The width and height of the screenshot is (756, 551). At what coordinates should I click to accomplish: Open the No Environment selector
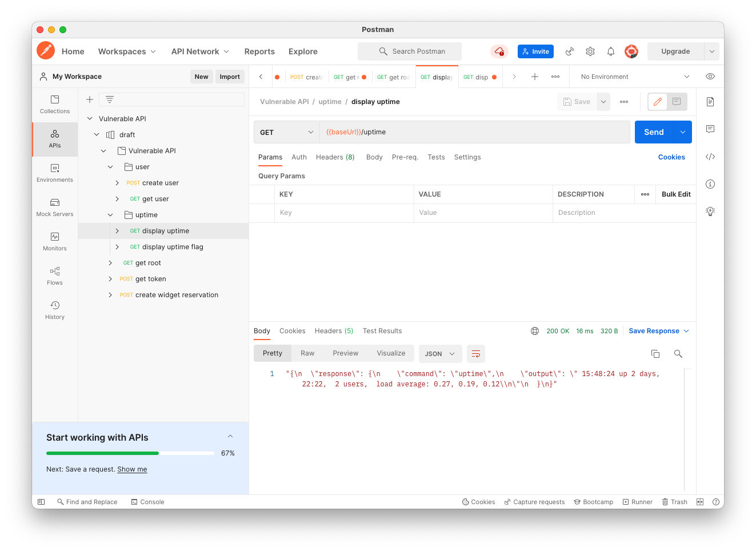pyautogui.click(x=635, y=77)
